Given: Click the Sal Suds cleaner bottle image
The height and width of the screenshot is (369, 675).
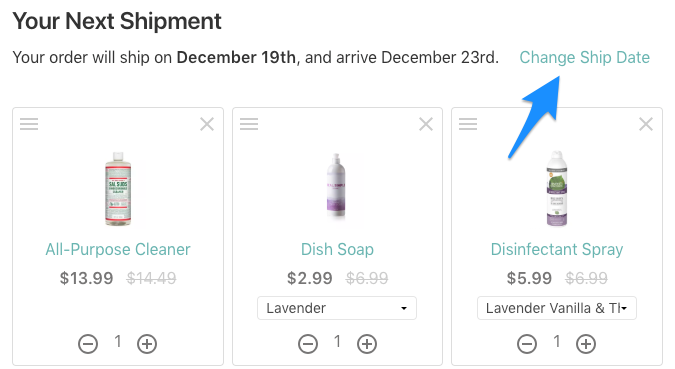Looking at the screenshot, I should [x=118, y=189].
